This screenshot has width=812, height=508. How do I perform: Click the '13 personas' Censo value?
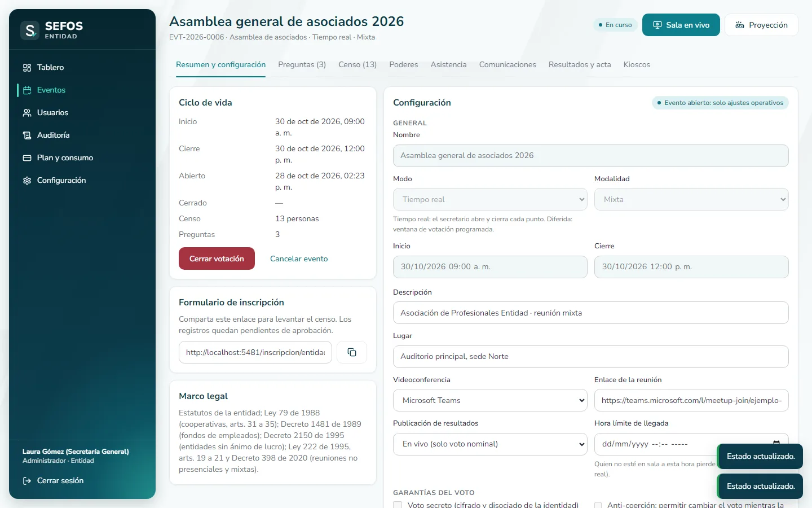click(x=297, y=219)
